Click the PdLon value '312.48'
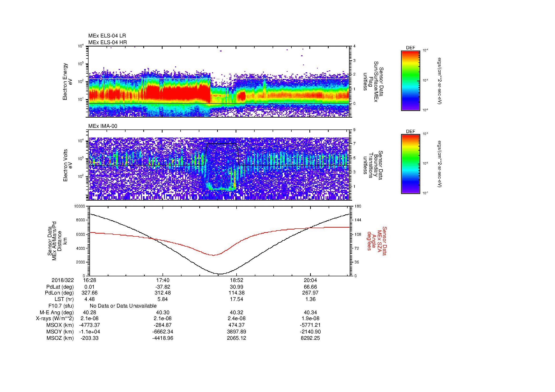 163,293
